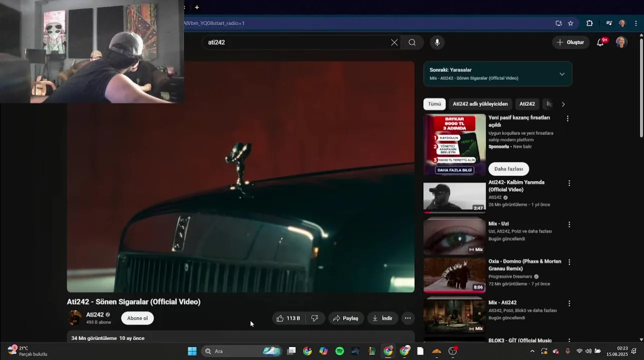This screenshot has width=644, height=360.
Task: Open the Chrome extensions puzzle icon
Action: [x=589, y=23]
